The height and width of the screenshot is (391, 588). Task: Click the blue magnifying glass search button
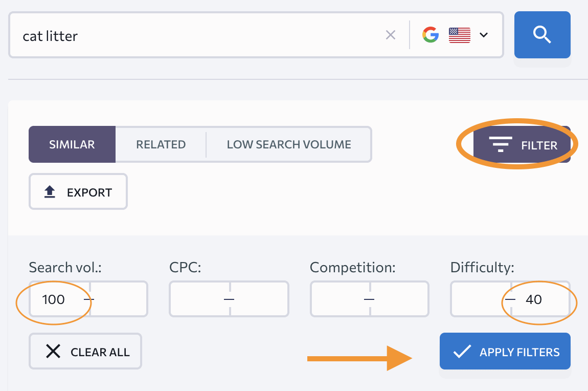(542, 35)
